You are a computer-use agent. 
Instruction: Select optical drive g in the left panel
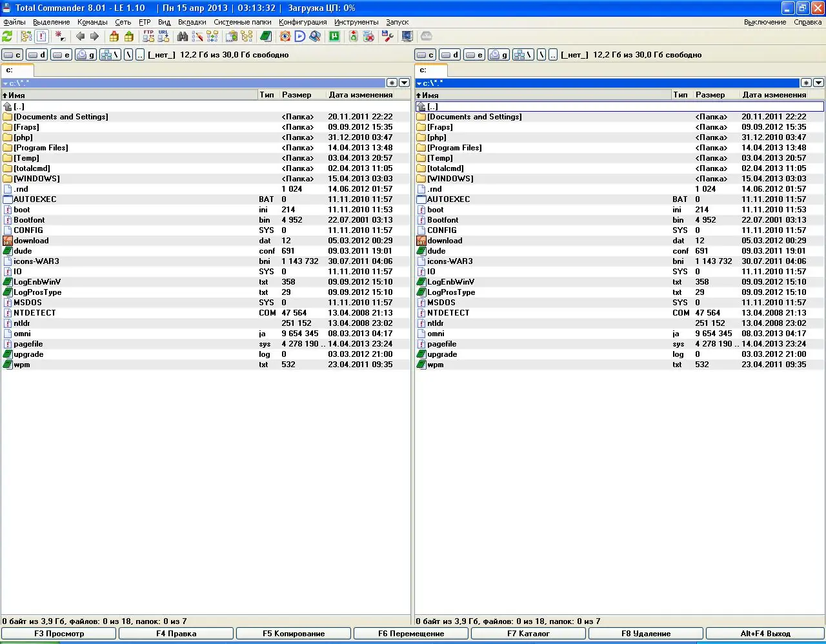pyautogui.click(x=85, y=55)
